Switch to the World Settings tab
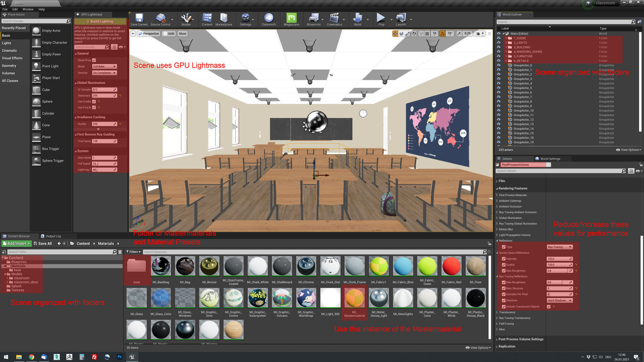 (550, 159)
